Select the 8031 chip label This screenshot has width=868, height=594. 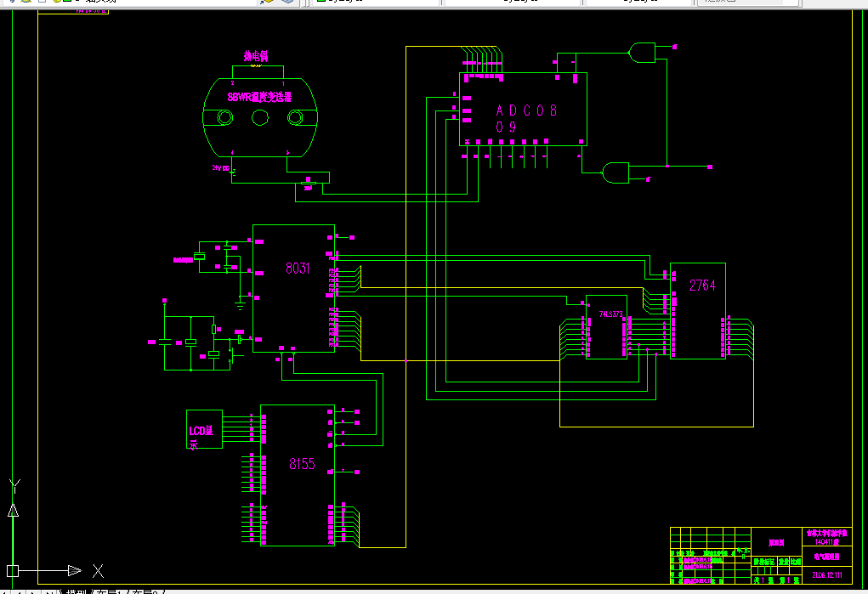click(x=298, y=269)
